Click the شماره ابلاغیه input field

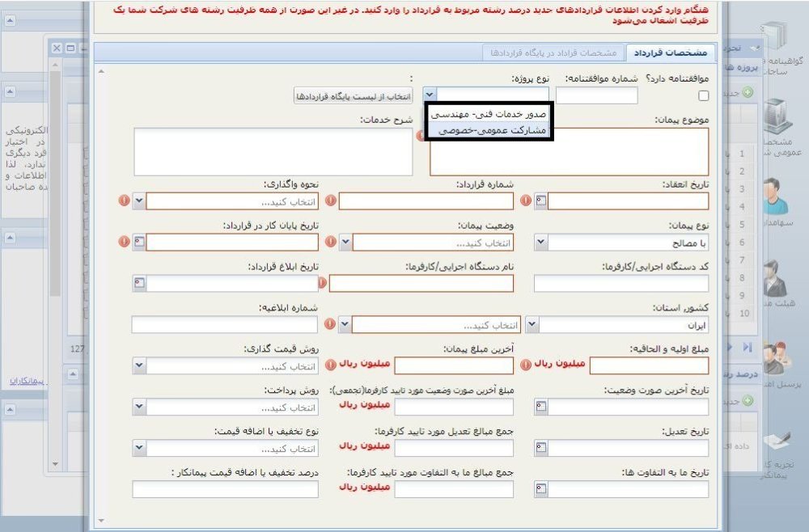(x=225, y=324)
